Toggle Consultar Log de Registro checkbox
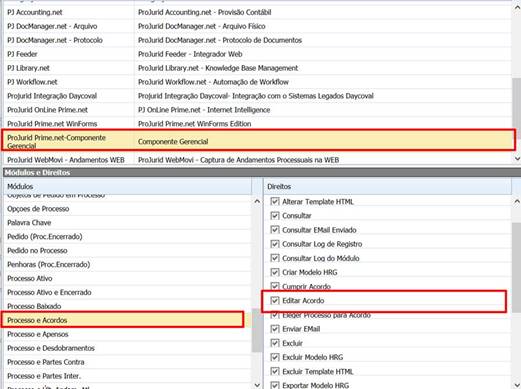This screenshot has width=521, height=389. point(275,244)
